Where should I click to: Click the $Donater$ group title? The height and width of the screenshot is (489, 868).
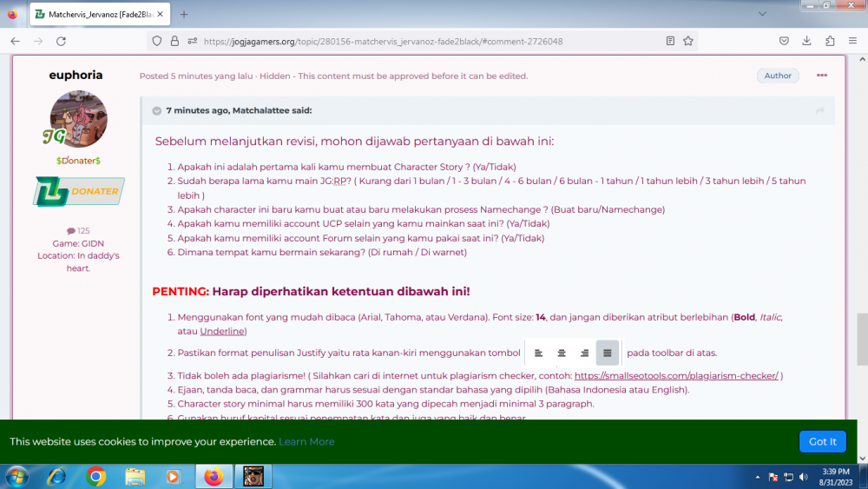pos(78,161)
